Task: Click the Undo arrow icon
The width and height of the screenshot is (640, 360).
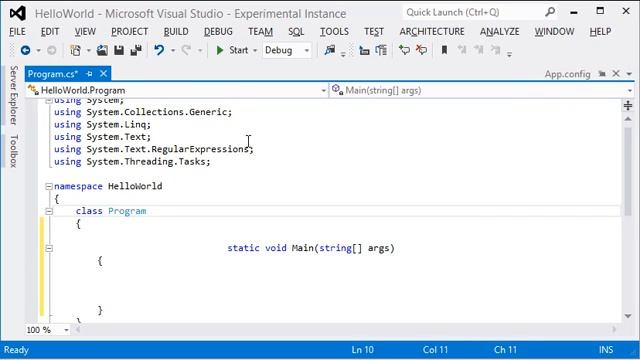Action: (x=159, y=50)
